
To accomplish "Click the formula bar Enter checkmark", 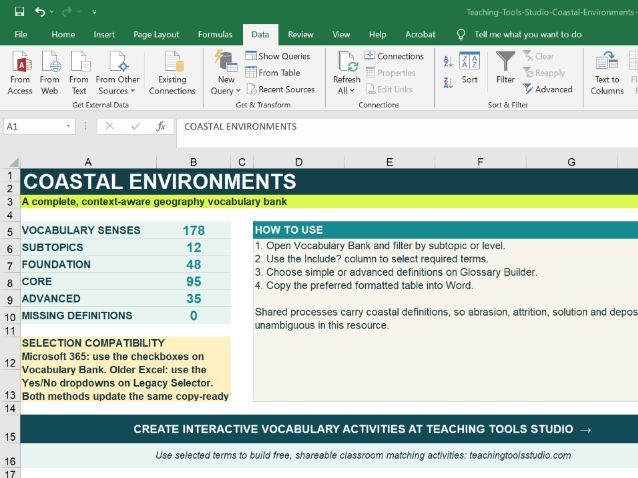I will [x=135, y=127].
